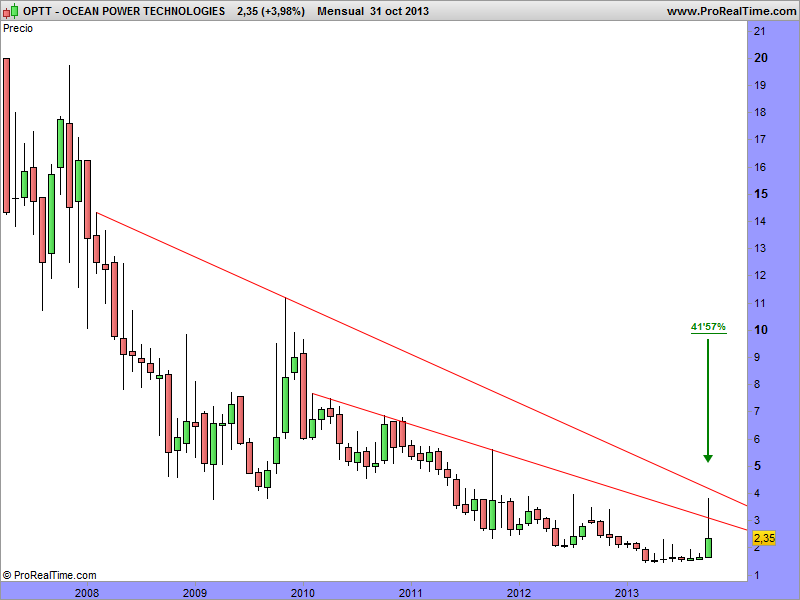Click the 2008 year label on time axis
The image size is (800, 600).
(x=87, y=593)
